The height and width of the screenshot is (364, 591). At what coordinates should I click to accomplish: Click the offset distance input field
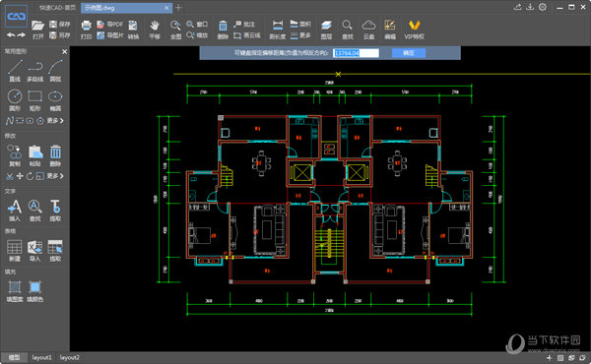click(357, 53)
